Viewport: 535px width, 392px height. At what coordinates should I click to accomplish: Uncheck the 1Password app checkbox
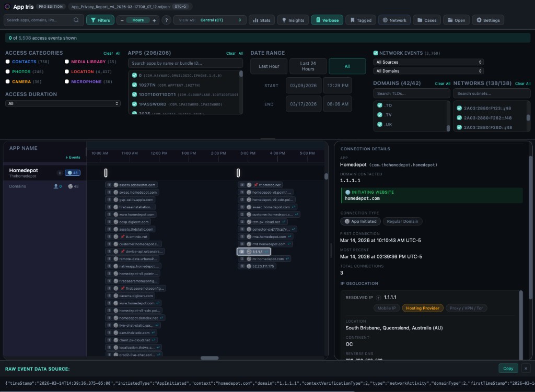click(x=134, y=104)
